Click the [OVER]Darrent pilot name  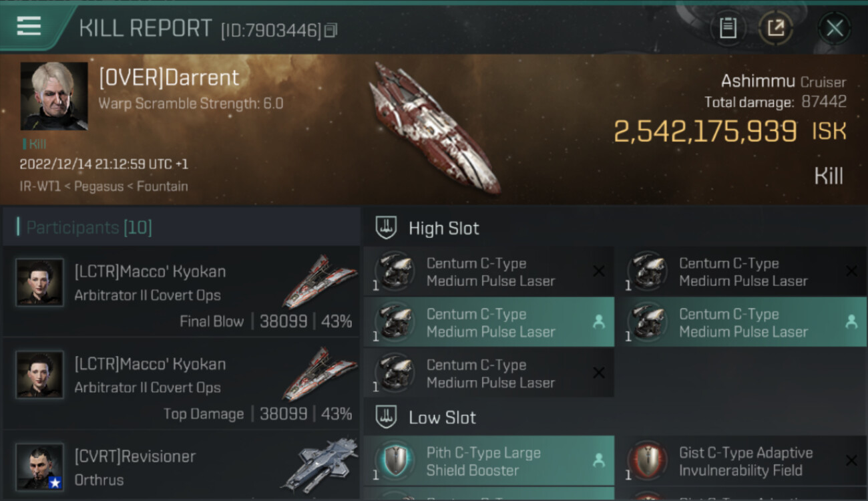pos(169,78)
